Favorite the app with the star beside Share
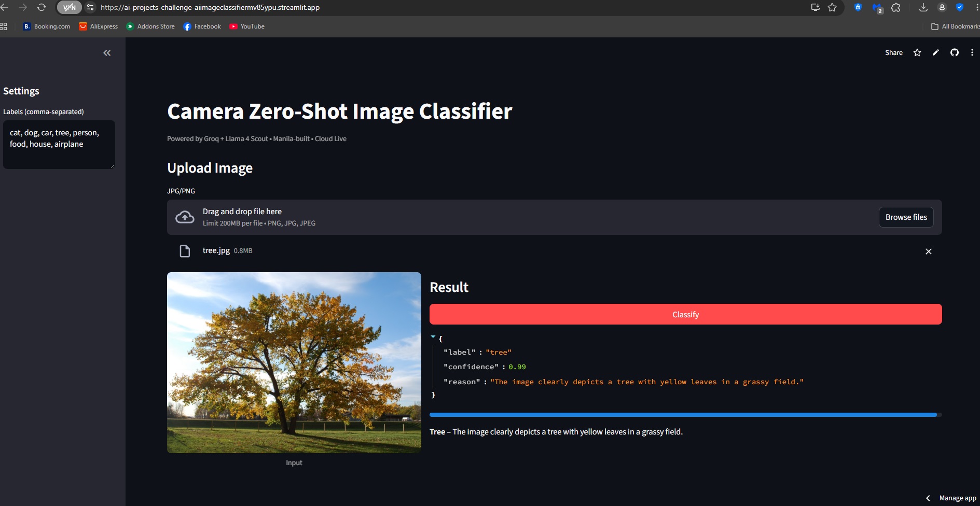Image resolution: width=980 pixels, height=506 pixels. click(x=917, y=52)
